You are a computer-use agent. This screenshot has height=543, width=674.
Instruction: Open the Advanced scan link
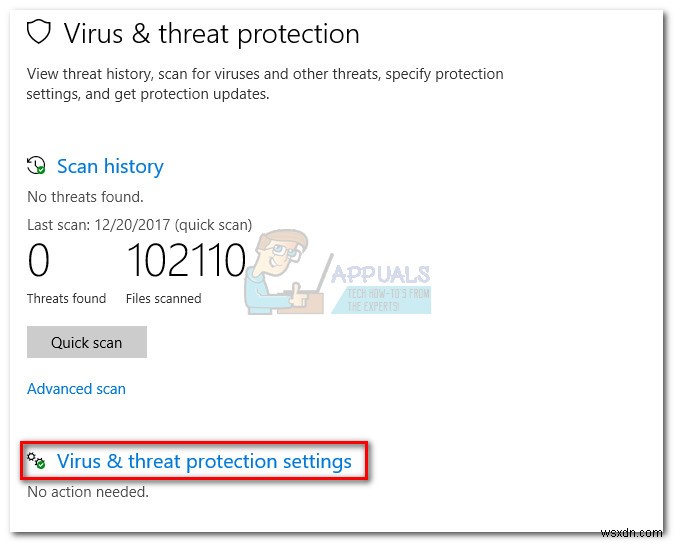76,388
